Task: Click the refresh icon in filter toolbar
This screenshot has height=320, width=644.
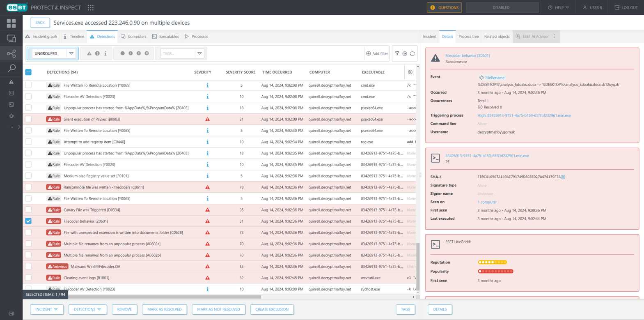Action: (413, 53)
